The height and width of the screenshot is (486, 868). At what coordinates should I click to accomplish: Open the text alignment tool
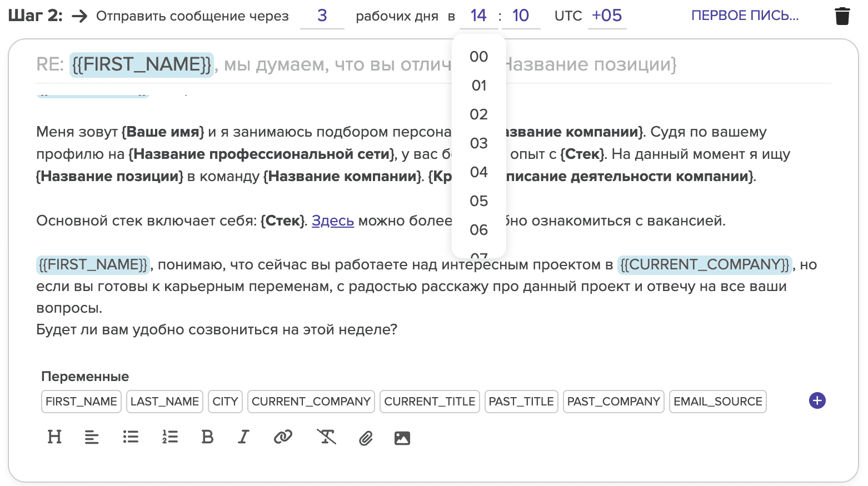click(92, 438)
